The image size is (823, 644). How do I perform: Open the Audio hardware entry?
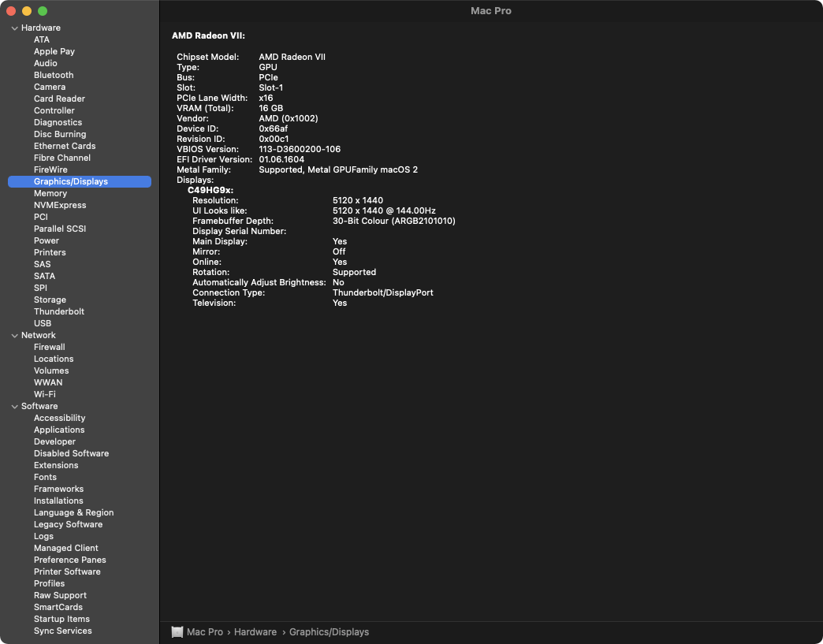[x=45, y=64]
